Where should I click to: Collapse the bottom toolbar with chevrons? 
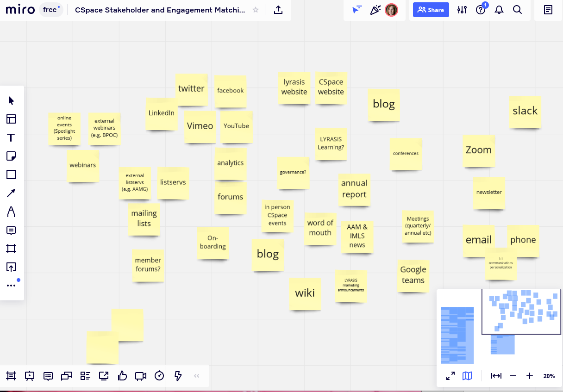tap(196, 376)
